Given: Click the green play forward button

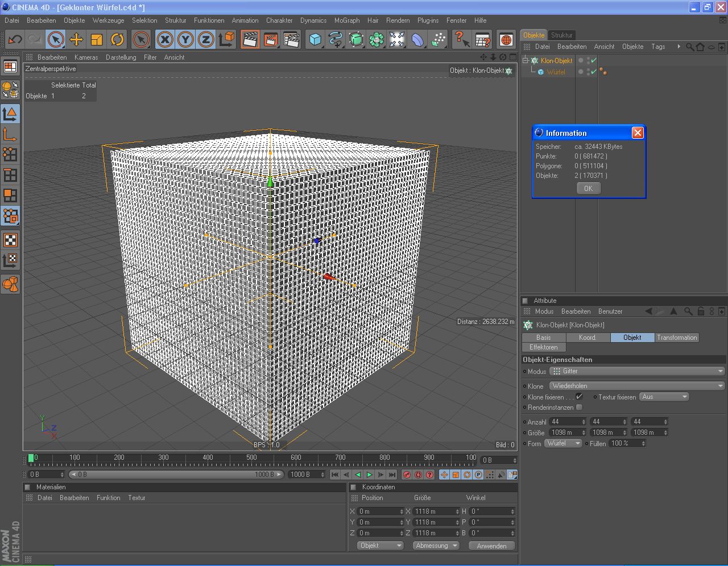Looking at the screenshot, I should pyautogui.click(x=369, y=475).
